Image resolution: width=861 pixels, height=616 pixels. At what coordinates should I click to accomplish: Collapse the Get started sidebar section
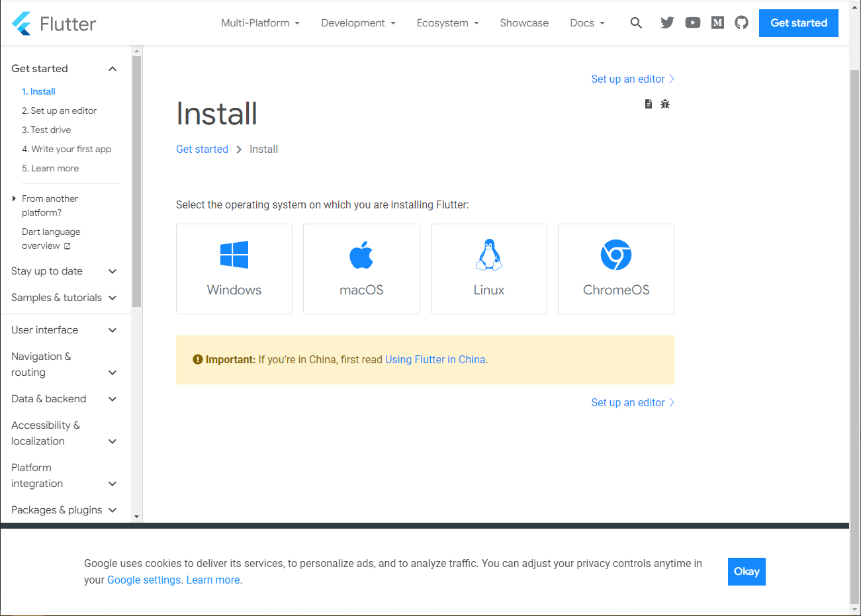(64, 69)
